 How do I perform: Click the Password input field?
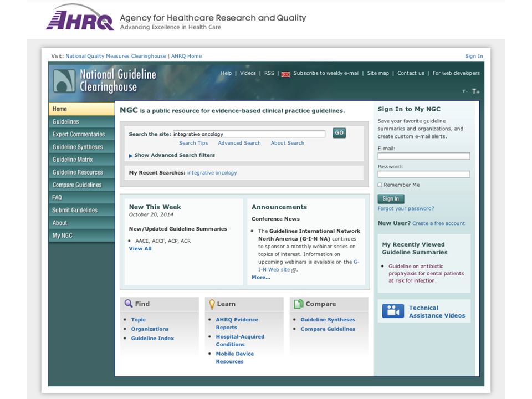[x=424, y=175]
